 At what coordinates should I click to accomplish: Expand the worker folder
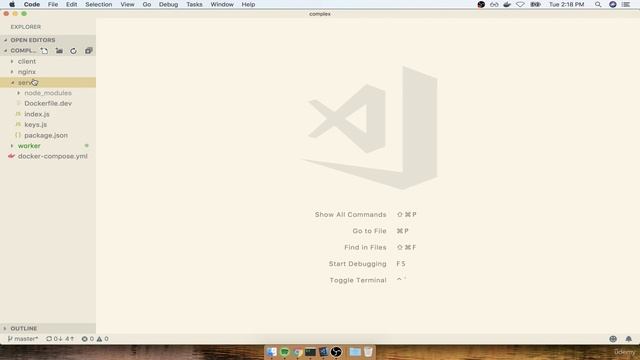(x=29, y=146)
